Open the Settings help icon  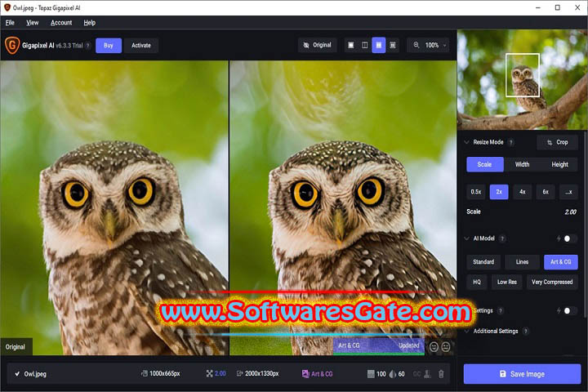501,310
